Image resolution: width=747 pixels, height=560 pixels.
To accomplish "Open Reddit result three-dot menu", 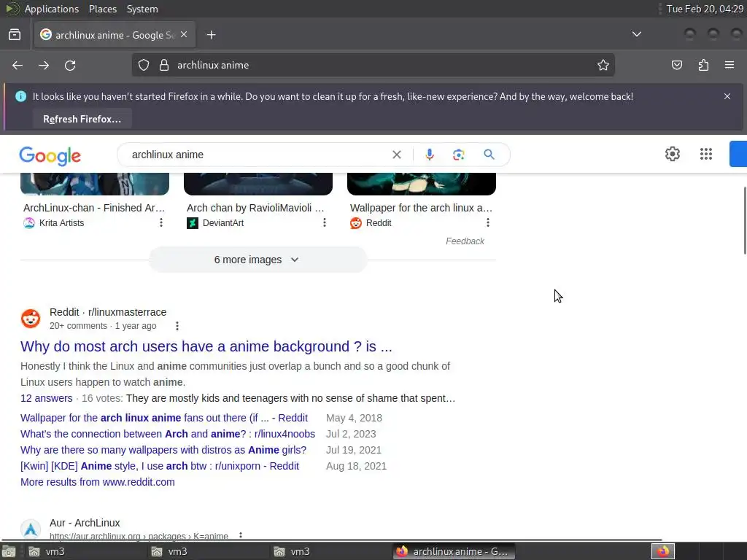I will pyautogui.click(x=177, y=326).
